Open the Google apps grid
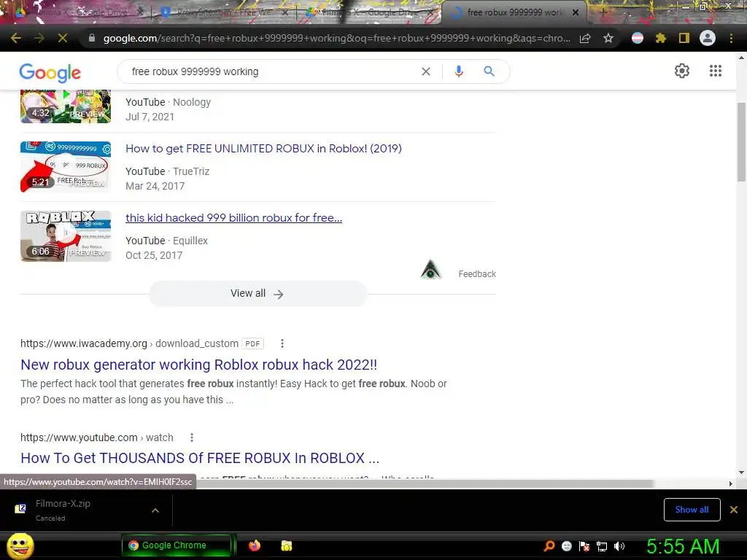Image resolution: width=747 pixels, height=560 pixels. (716, 71)
